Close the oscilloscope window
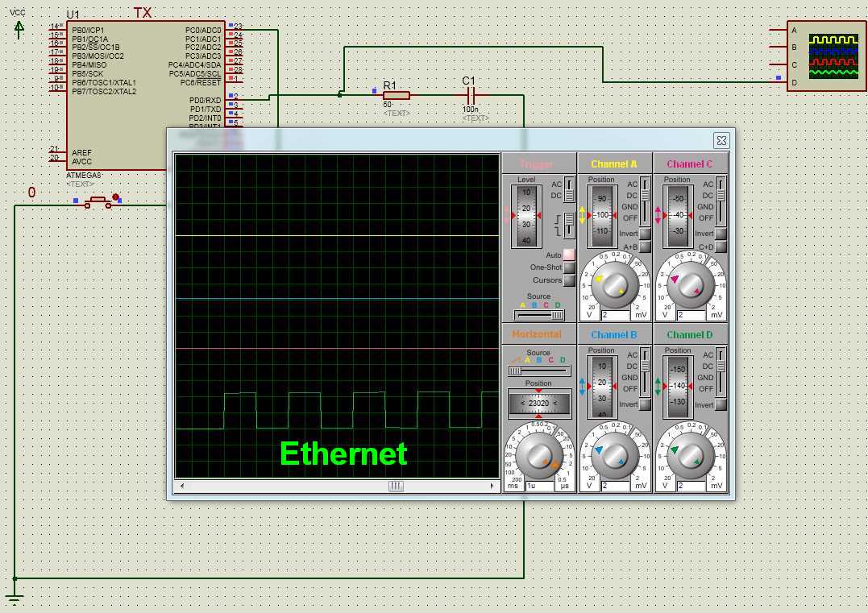This screenshot has width=868, height=613. (721, 140)
